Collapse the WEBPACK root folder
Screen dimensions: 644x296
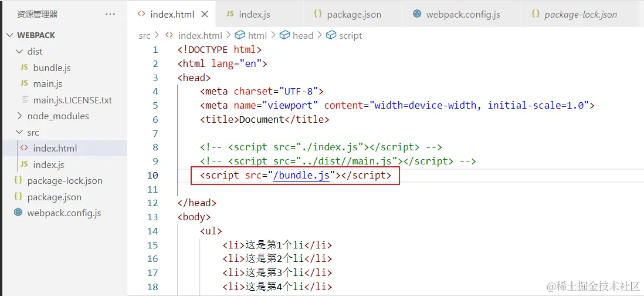point(11,35)
